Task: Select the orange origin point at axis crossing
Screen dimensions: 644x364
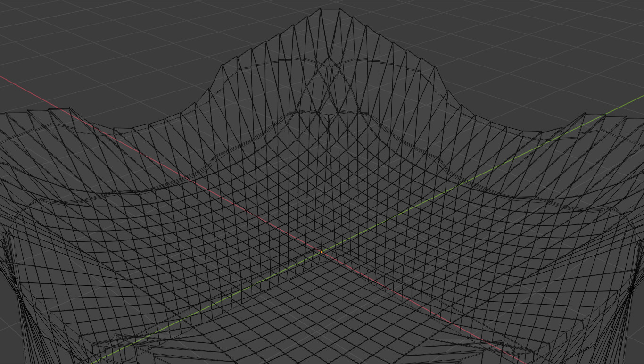Action: (322, 252)
